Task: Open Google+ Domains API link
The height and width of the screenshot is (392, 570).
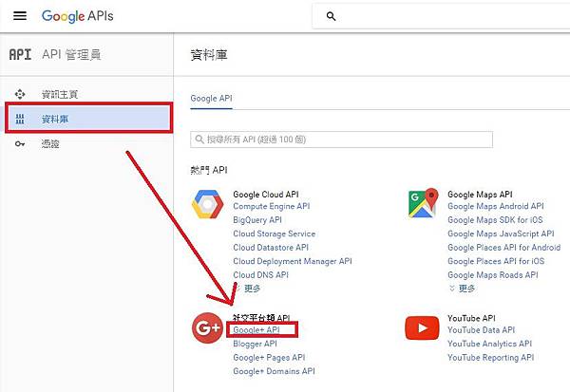Action: [275, 371]
